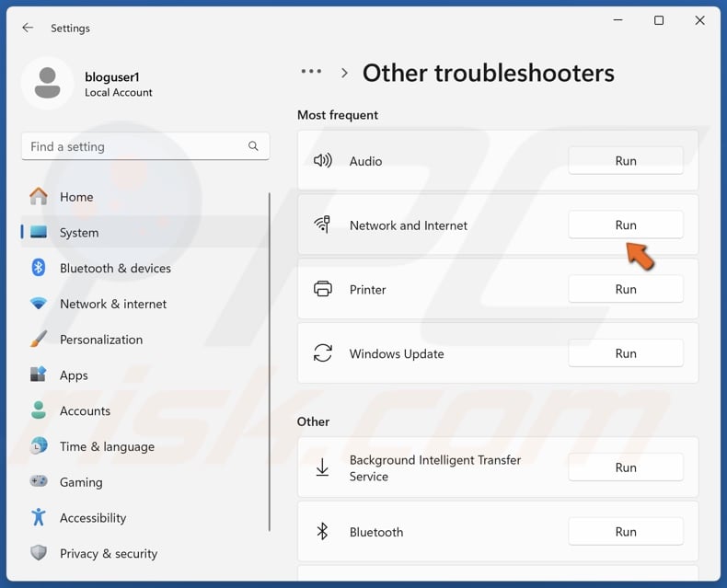Screen dimensions: 727x588
Task: Click the Background Intelligent Transfer download icon
Action: 322,467
